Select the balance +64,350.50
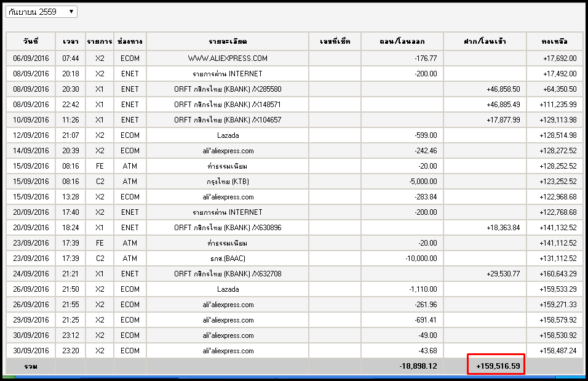 click(x=560, y=89)
